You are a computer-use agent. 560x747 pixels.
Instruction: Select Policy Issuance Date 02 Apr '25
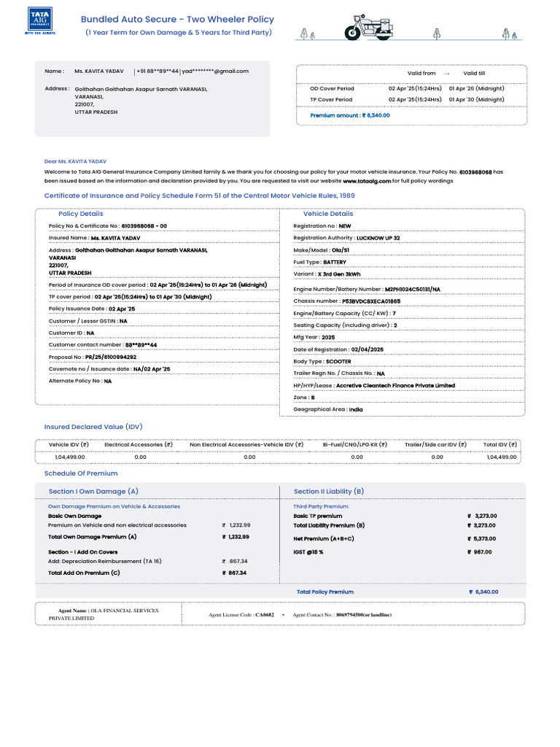coord(92,309)
